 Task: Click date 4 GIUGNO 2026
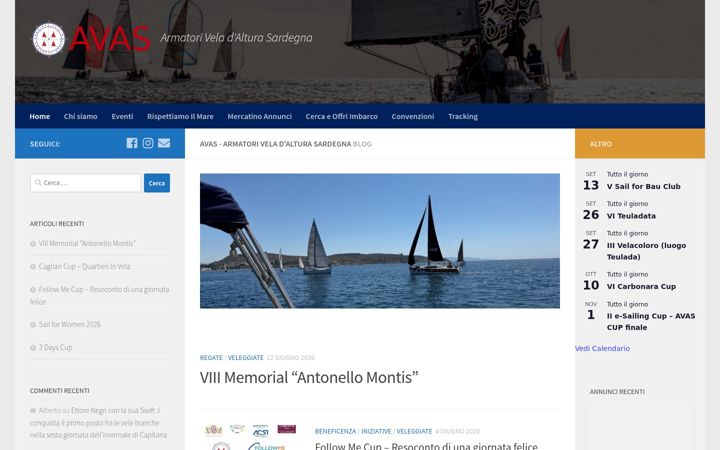[x=457, y=431]
